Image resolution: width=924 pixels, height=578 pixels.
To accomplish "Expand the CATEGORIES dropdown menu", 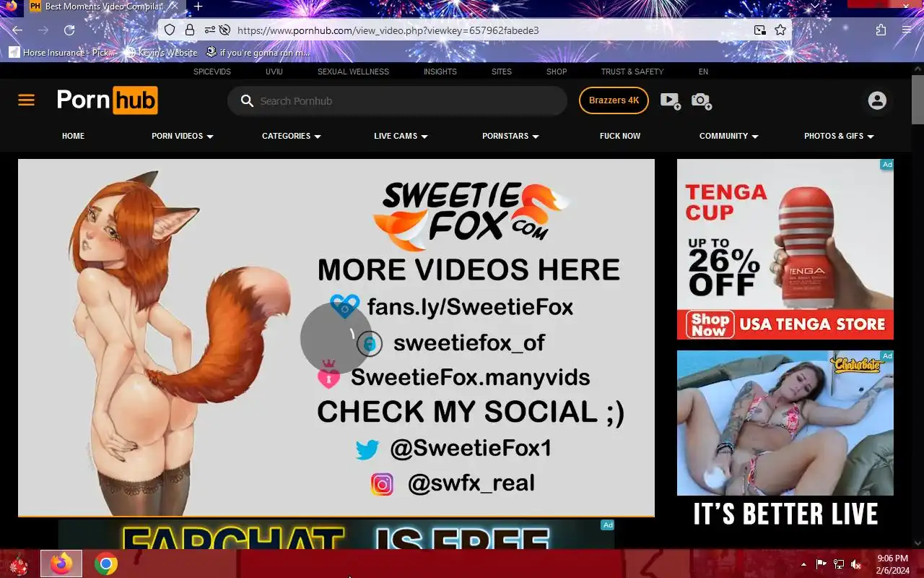I will 292,136.
